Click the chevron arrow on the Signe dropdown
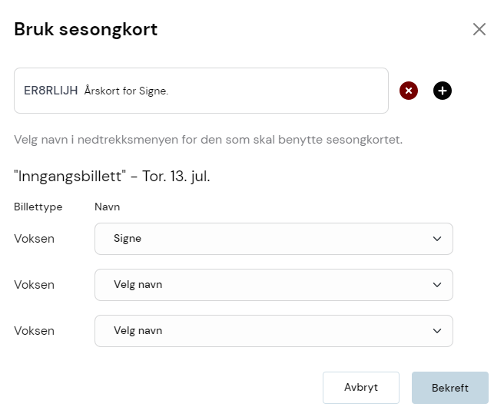This screenshot has height=420, width=504. 437,239
